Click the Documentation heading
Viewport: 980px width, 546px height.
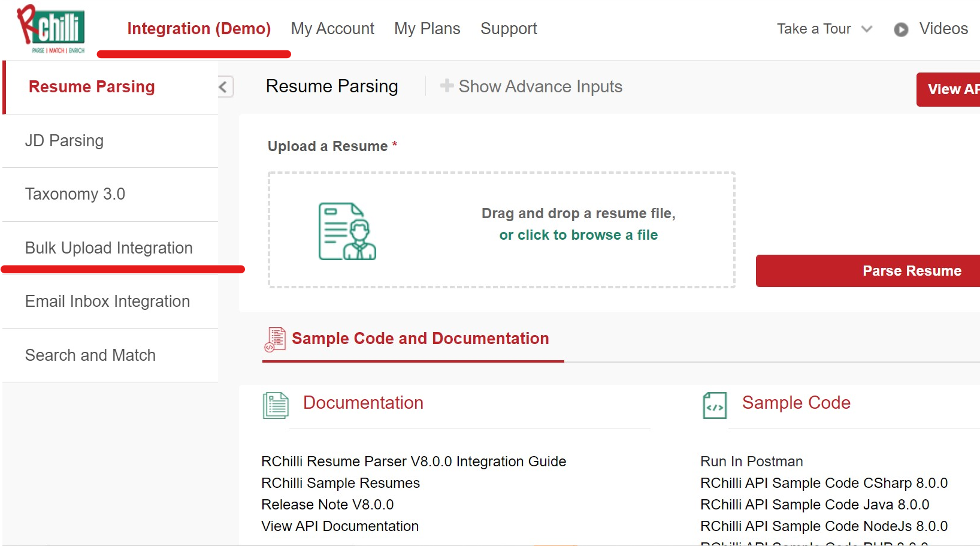click(x=363, y=403)
